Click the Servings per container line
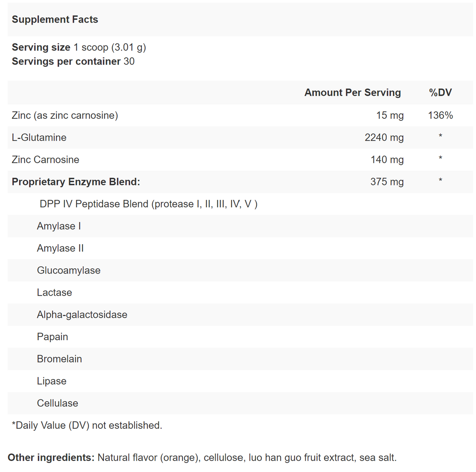Screen dimensions: 476x472 point(73,62)
